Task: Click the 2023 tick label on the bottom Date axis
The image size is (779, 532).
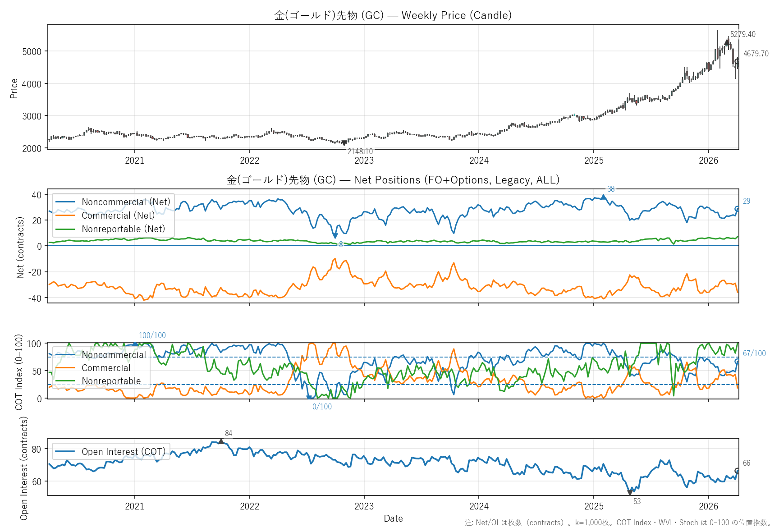Action: pyautogui.click(x=364, y=506)
